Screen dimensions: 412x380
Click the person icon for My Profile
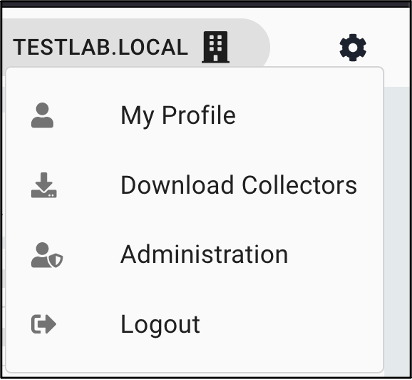point(42,115)
